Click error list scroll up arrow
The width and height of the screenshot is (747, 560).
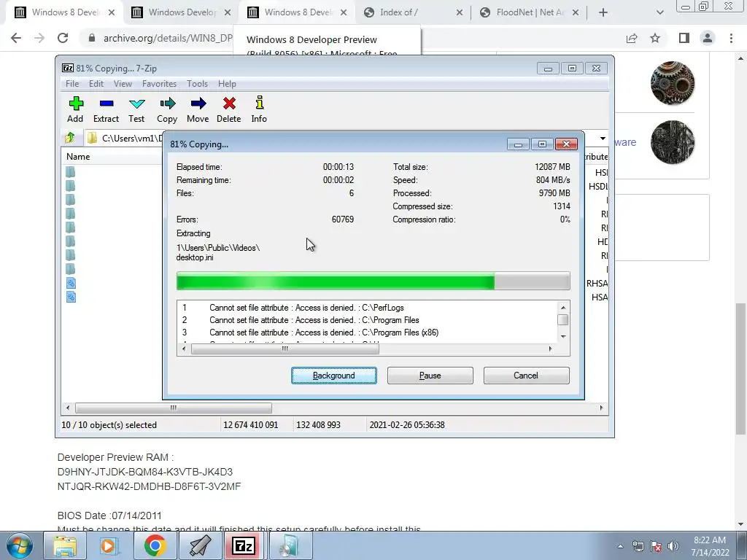click(563, 308)
